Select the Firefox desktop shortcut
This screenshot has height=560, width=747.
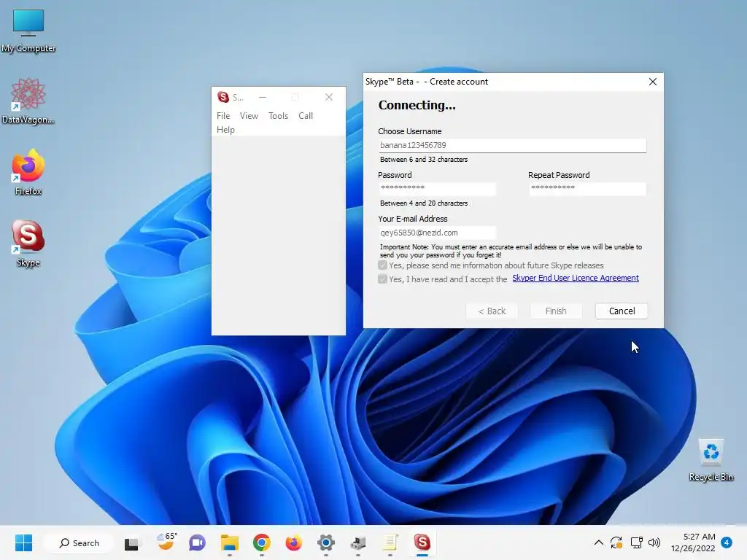[28, 172]
